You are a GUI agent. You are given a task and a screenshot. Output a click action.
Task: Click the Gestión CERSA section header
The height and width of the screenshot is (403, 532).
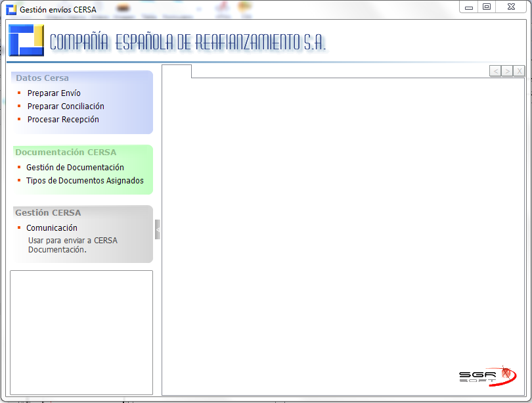pos(48,213)
